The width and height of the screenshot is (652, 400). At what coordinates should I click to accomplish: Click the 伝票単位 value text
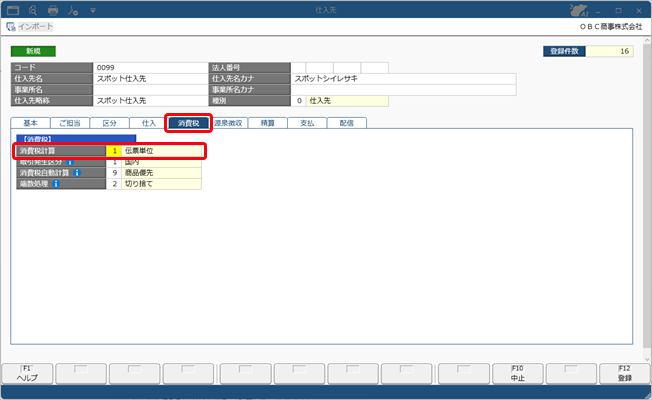(x=139, y=151)
